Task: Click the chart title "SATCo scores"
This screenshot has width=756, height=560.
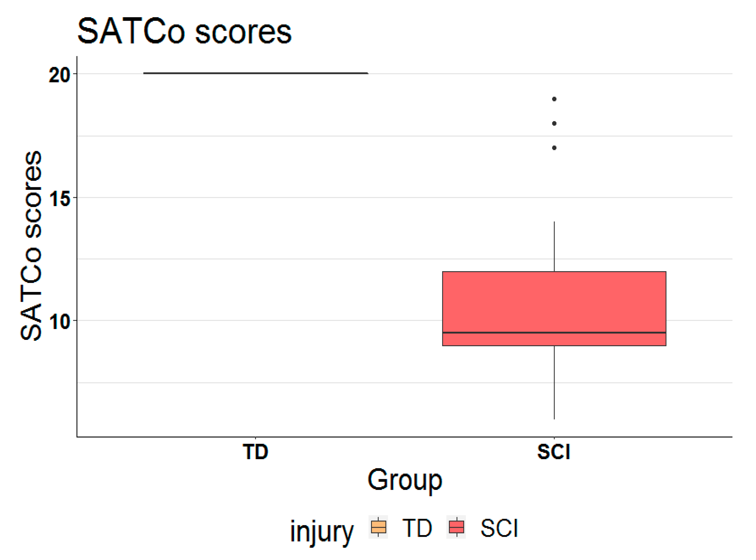Action: 184,32
